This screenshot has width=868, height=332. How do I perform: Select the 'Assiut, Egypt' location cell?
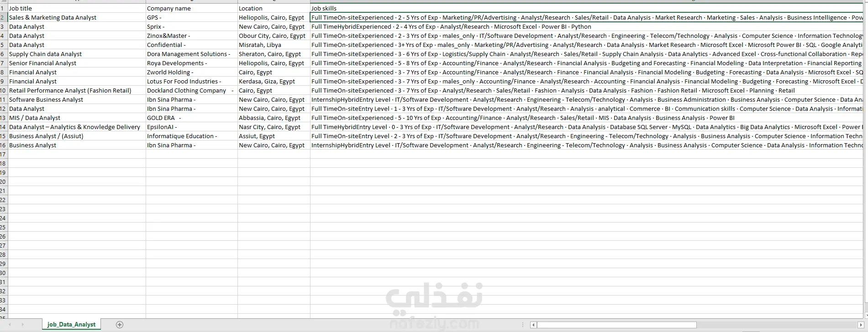[274, 136]
